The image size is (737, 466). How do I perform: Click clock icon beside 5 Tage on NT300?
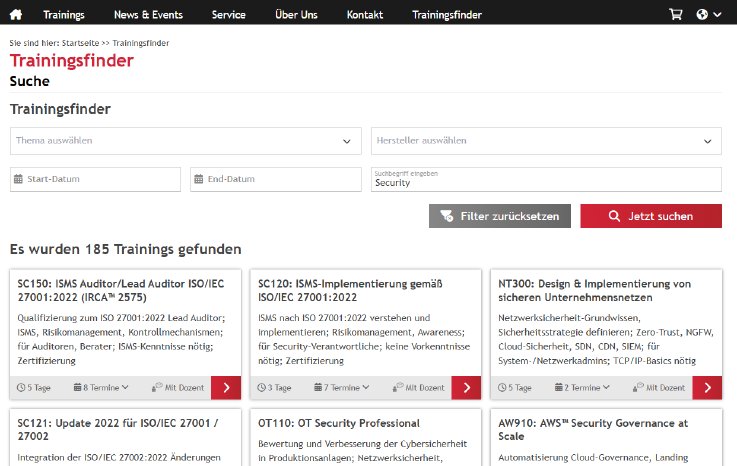point(502,387)
